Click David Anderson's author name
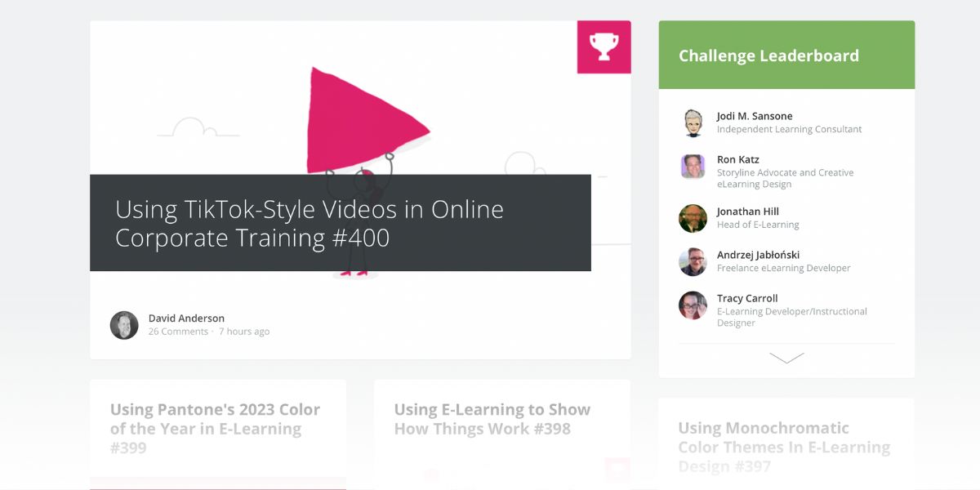Viewport: 980px width, 490px height. point(185,318)
